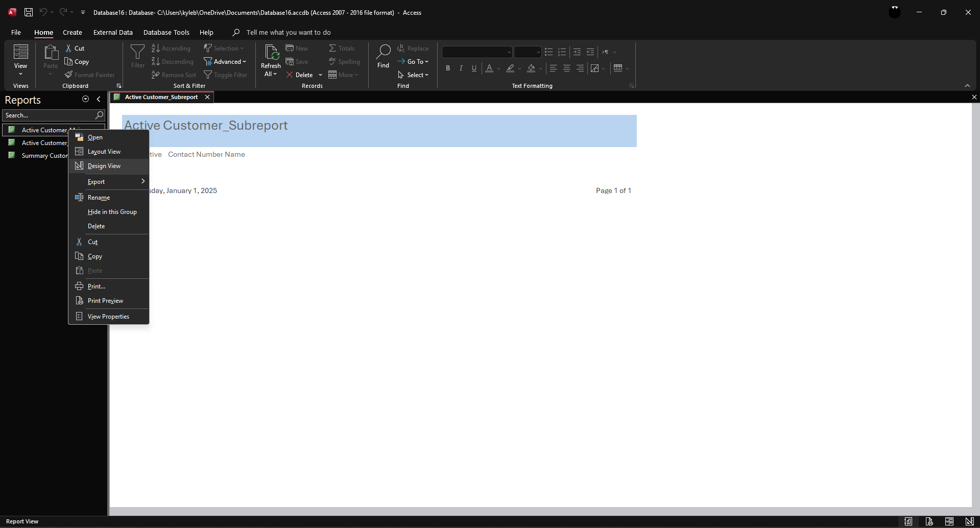The width and height of the screenshot is (980, 528).
Task: Click the Customize Quick Access Toolbar arrow
Action: coord(83,12)
